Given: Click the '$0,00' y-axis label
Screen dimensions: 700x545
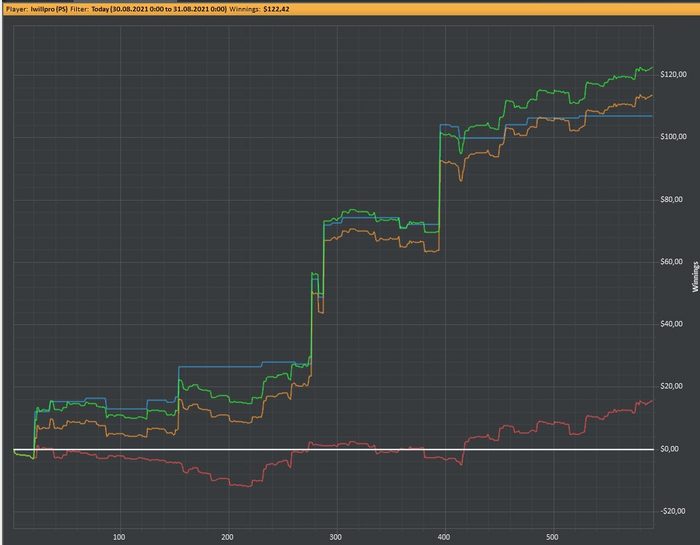Looking at the screenshot, I should click(x=669, y=449).
